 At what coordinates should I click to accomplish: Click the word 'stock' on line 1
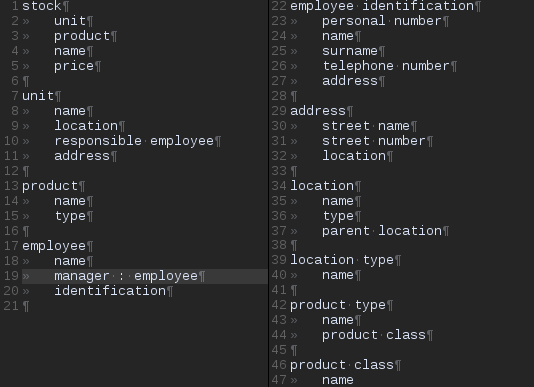point(42,6)
